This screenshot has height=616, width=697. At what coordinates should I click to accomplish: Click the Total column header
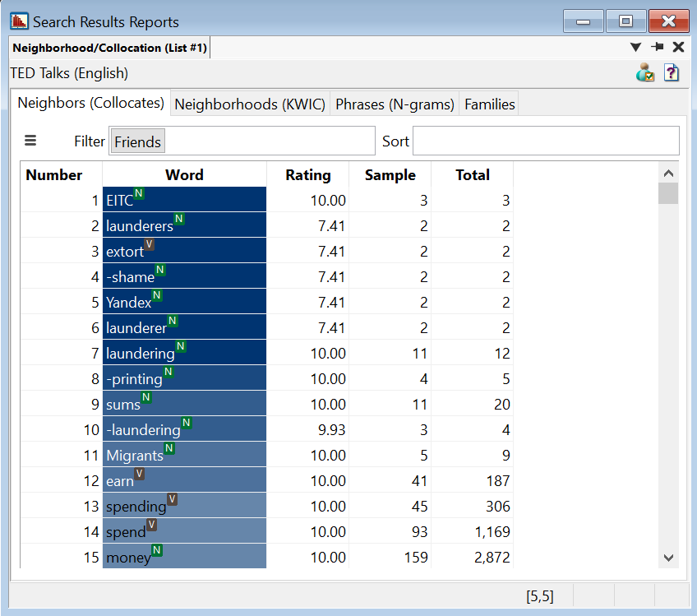pyautogui.click(x=472, y=174)
